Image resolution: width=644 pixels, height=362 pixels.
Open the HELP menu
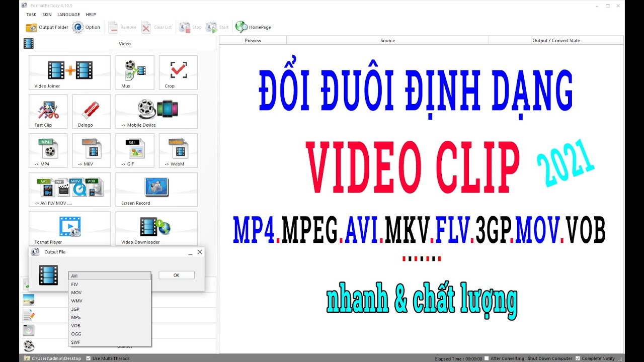[x=91, y=15]
